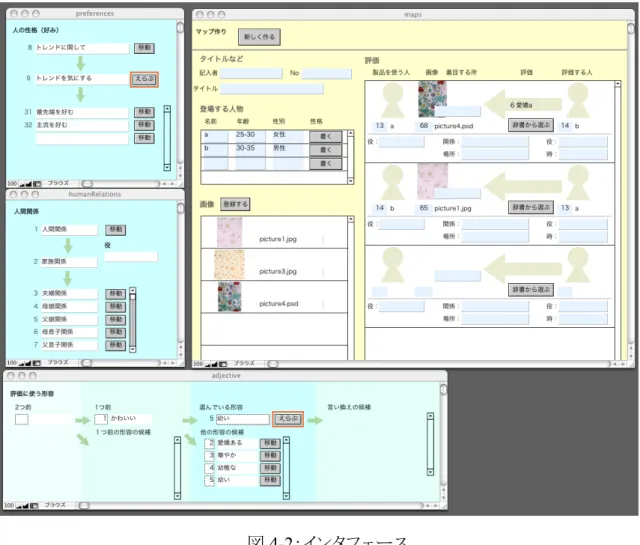Click up arrow of 他の形容の候補 list scrollbar

(286, 440)
